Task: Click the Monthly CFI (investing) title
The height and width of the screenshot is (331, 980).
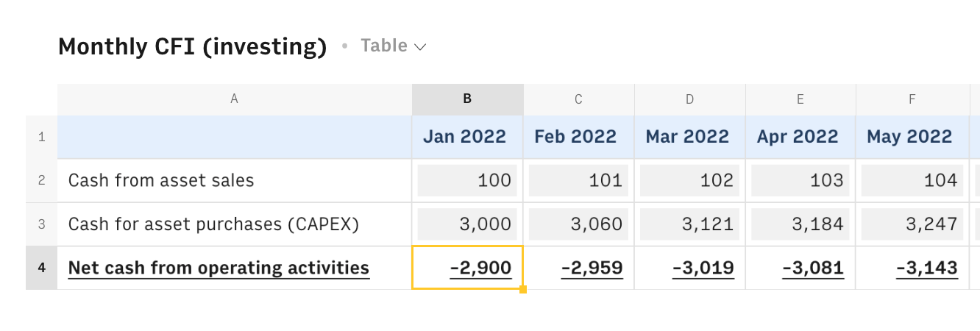Action: click(193, 46)
